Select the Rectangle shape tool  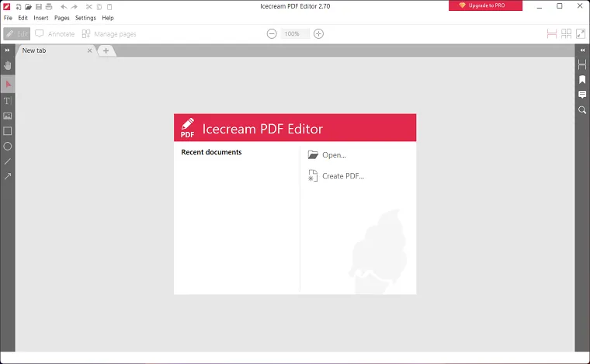(8, 131)
